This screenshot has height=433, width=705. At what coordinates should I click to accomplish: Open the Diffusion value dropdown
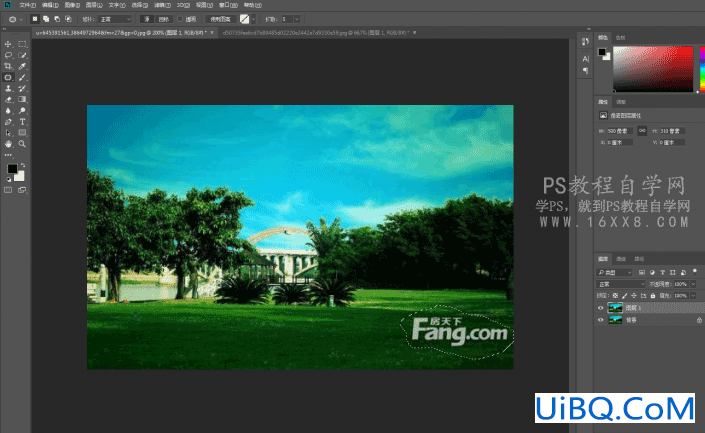(297, 19)
